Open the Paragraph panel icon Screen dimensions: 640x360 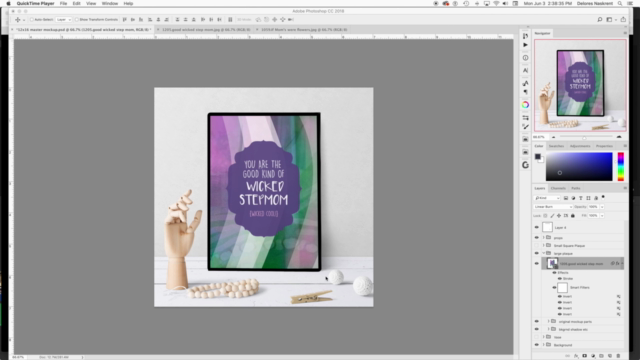(x=525, y=92)
